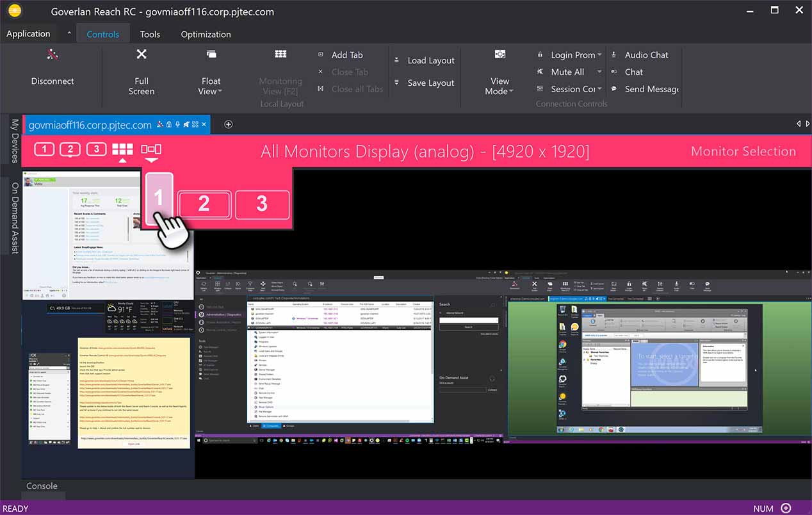This screenshot has width=812, height=515.
Task: Open the My Devices side panel
Action: (15, 141)
